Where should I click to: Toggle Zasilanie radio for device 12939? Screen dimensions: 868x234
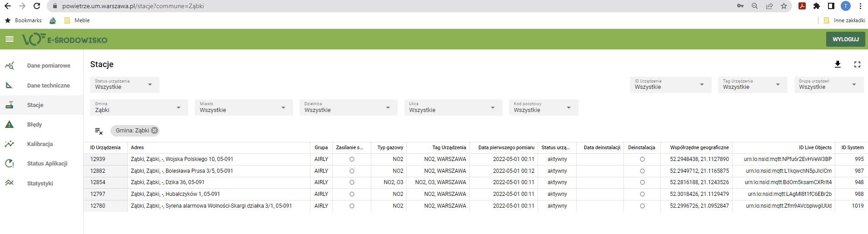[352, 160]
